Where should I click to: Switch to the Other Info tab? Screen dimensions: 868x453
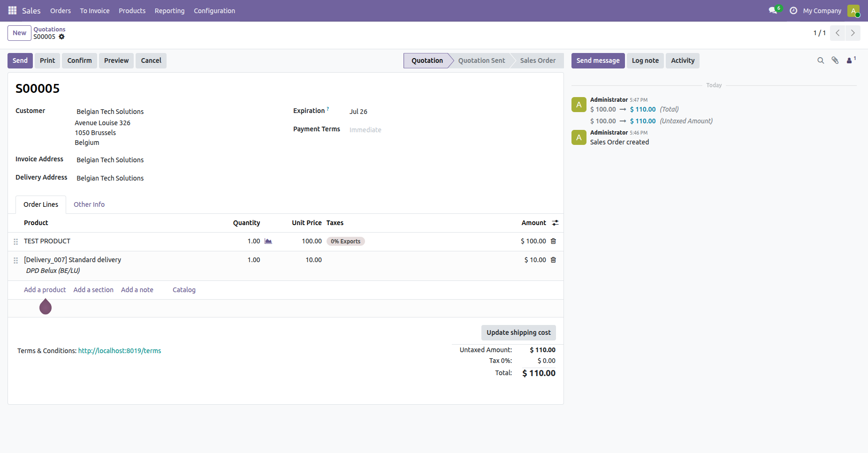click(x=89, y=204)
